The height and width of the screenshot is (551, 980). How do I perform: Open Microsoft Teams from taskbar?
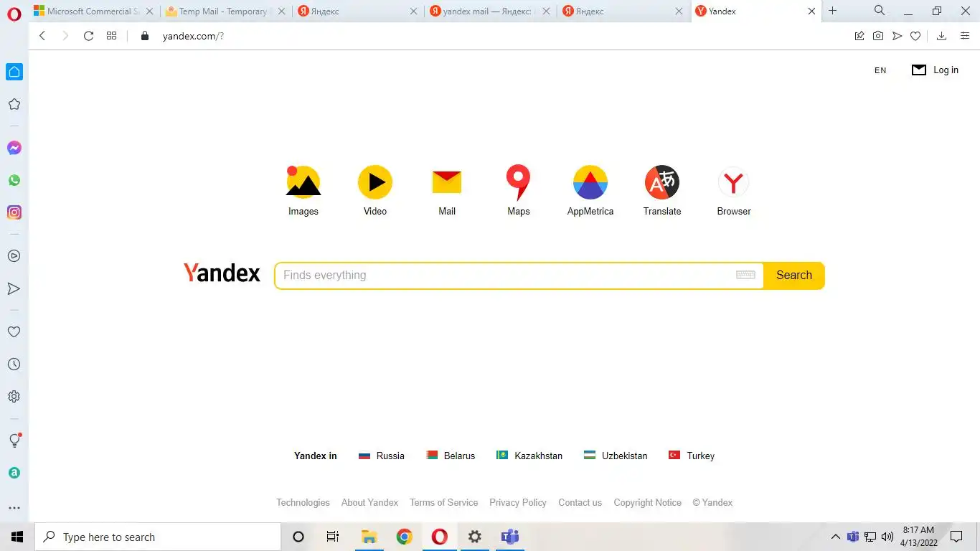pyautogui.click(x=510, y=537)
